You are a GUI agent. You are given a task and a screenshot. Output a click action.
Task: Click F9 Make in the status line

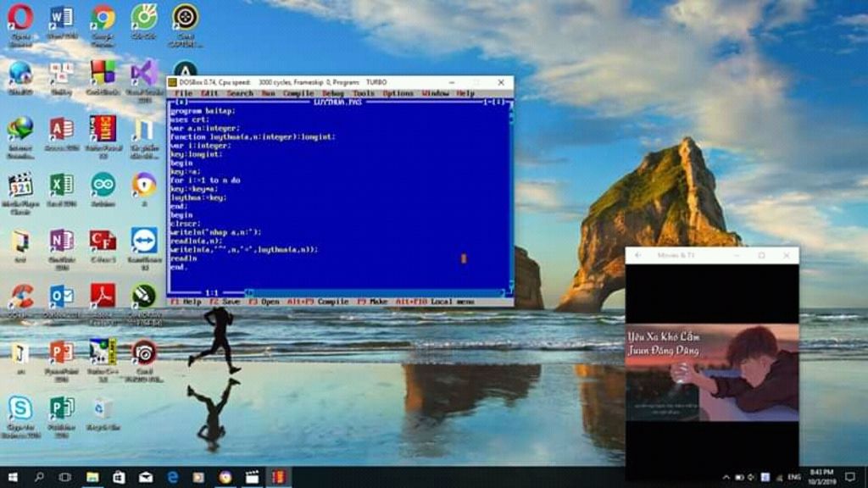click(x=372, y=302)
